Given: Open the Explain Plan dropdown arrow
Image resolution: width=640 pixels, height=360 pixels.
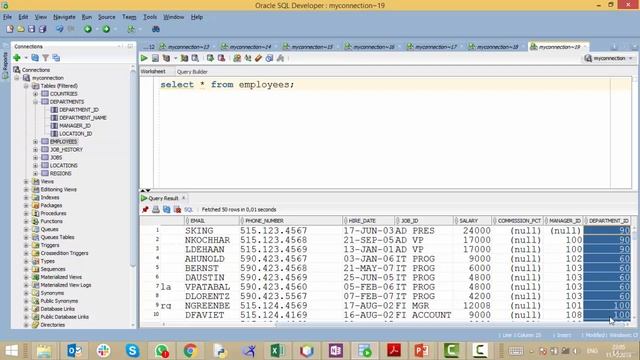Looking at the screenshot, I should pyautogui.click(x=175, y=58).
